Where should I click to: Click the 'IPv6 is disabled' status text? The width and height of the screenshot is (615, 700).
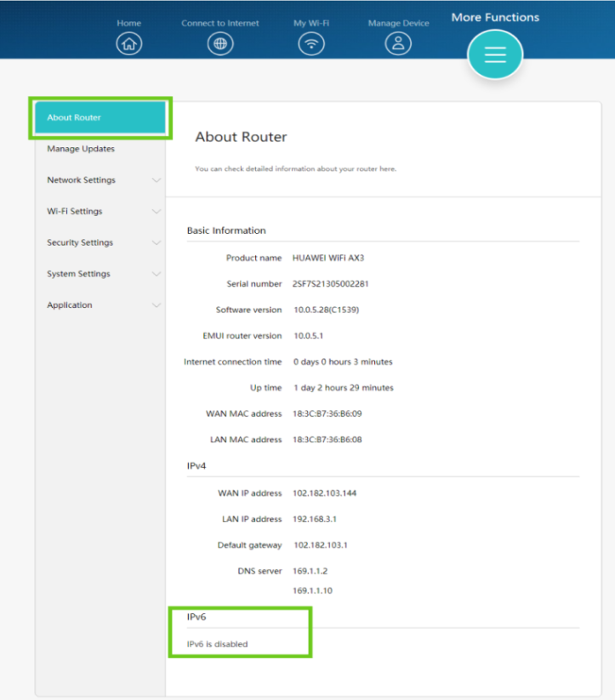click(x=218, y=645)
